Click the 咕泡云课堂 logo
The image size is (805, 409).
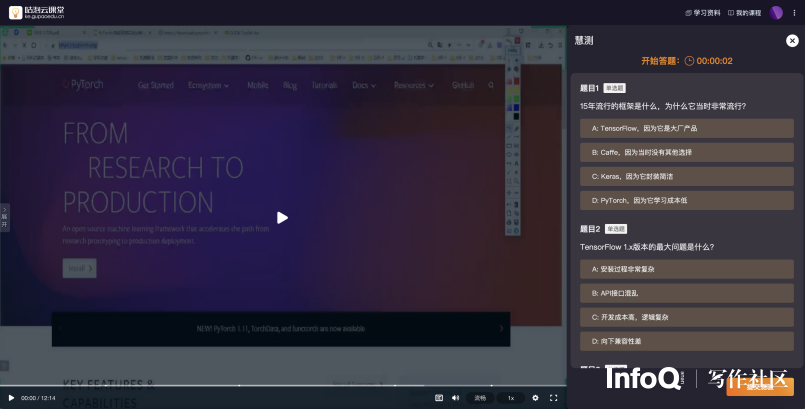36,12
